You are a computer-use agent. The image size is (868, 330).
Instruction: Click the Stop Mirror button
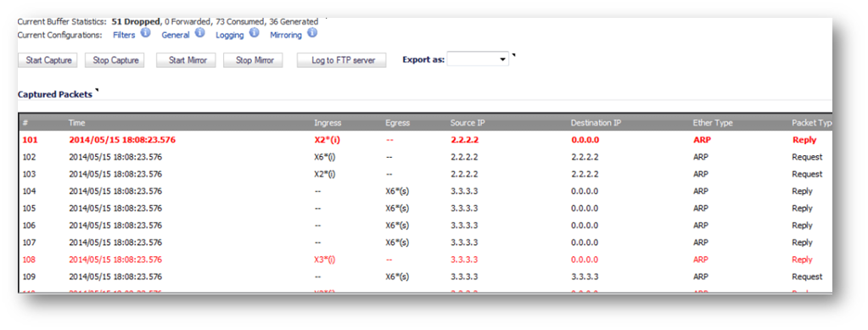(253, 60)
